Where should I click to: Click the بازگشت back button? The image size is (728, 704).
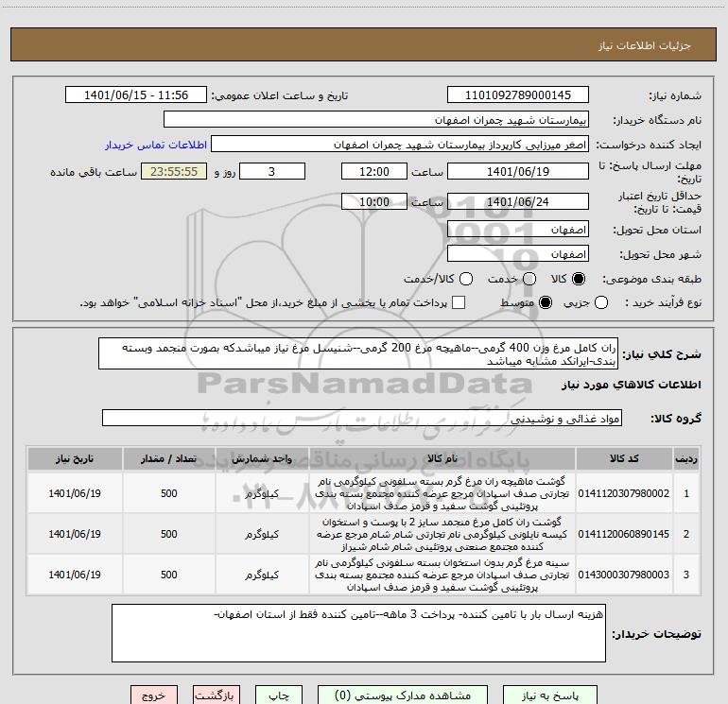coord(217,695)
